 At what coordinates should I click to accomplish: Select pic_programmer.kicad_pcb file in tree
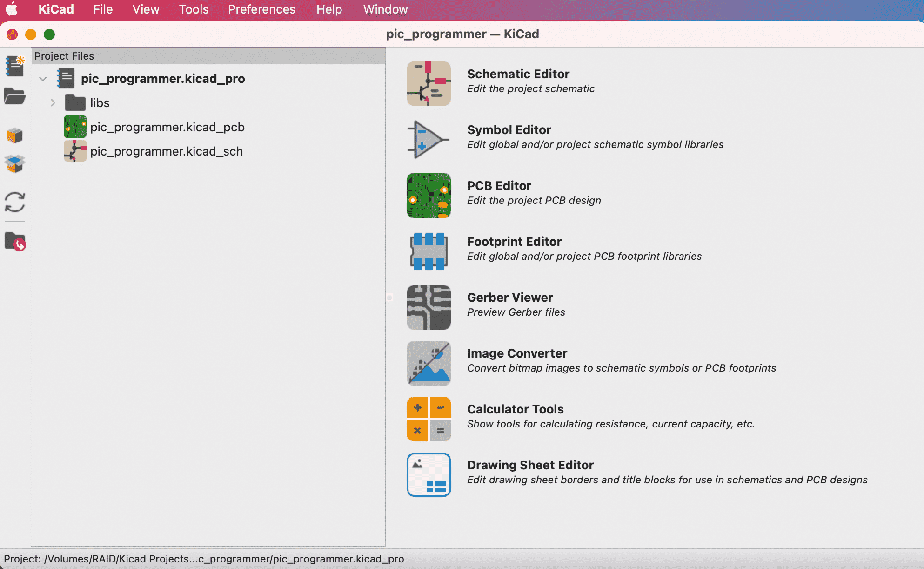[x=167, y=127]
